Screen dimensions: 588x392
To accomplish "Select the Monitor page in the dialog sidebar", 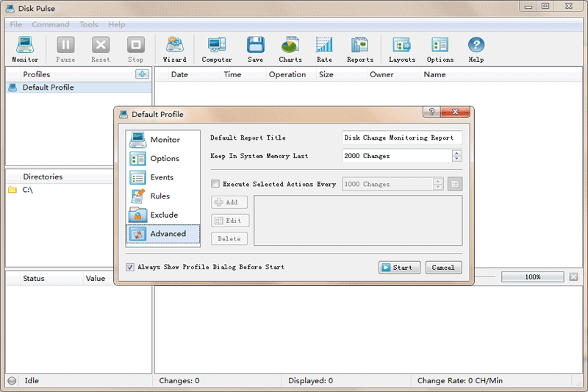I will tap(163, 140).
